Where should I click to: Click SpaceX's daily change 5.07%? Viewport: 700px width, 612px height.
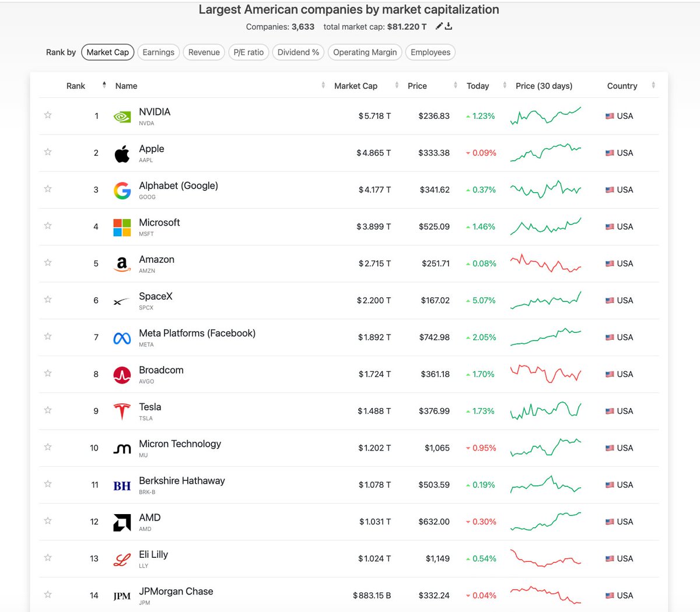click(481, 300)
